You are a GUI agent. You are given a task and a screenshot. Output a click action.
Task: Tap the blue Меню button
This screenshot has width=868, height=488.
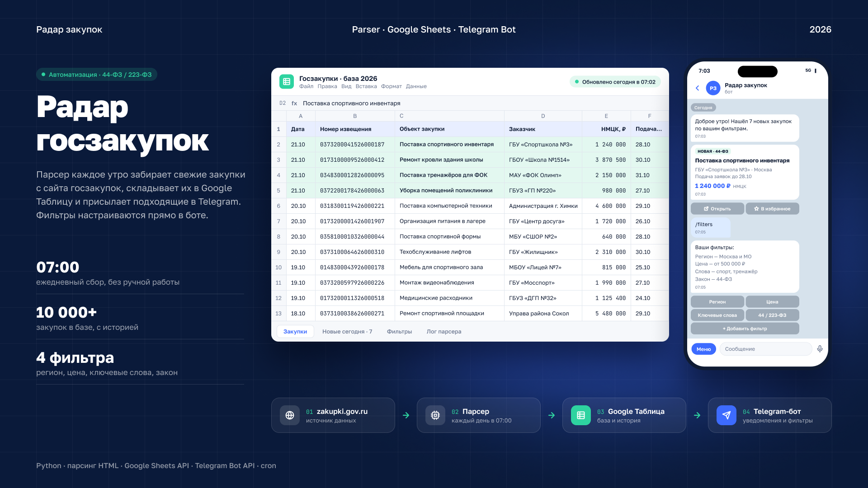point(703,349)
